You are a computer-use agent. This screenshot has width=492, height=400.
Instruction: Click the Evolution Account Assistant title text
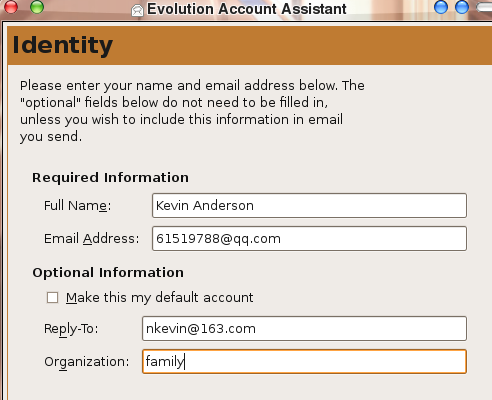247,9
